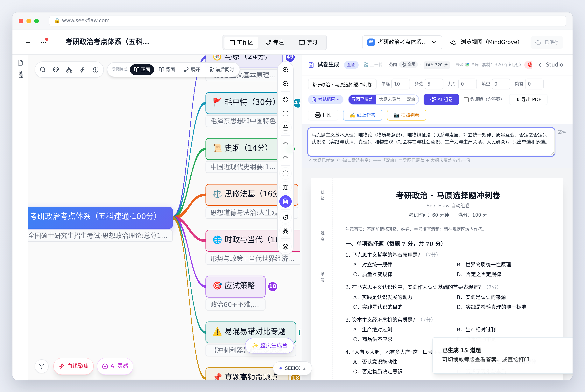Toggle fullscreen fit view icon
The image size is (585, 392).
point(285,114)
